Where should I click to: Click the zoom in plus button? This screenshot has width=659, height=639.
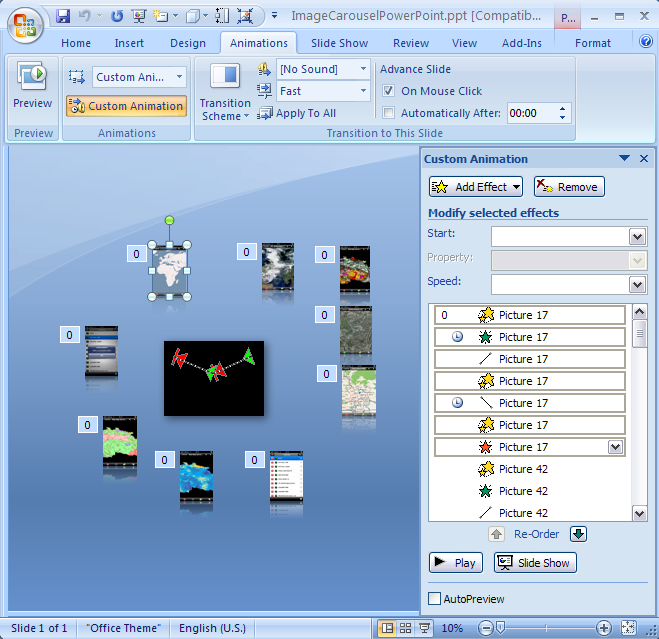(604, 628)
